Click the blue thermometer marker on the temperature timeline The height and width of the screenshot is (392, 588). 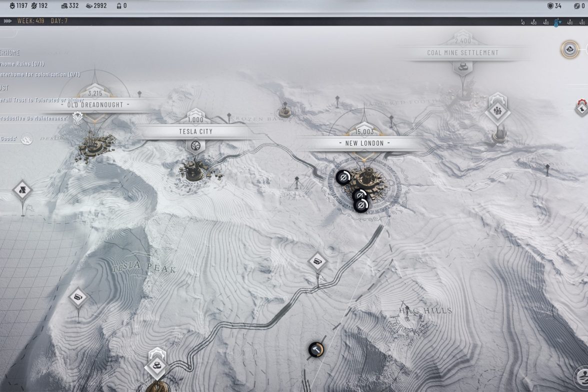click(x=557, y=22)
